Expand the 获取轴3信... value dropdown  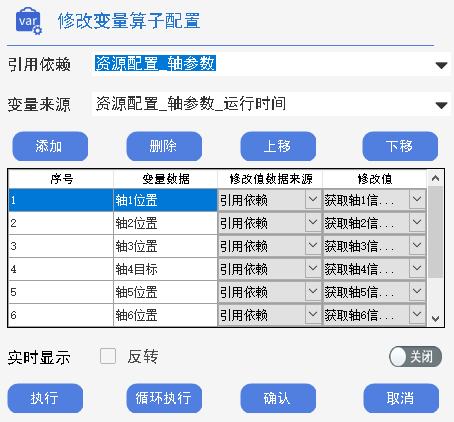(417, 245)
